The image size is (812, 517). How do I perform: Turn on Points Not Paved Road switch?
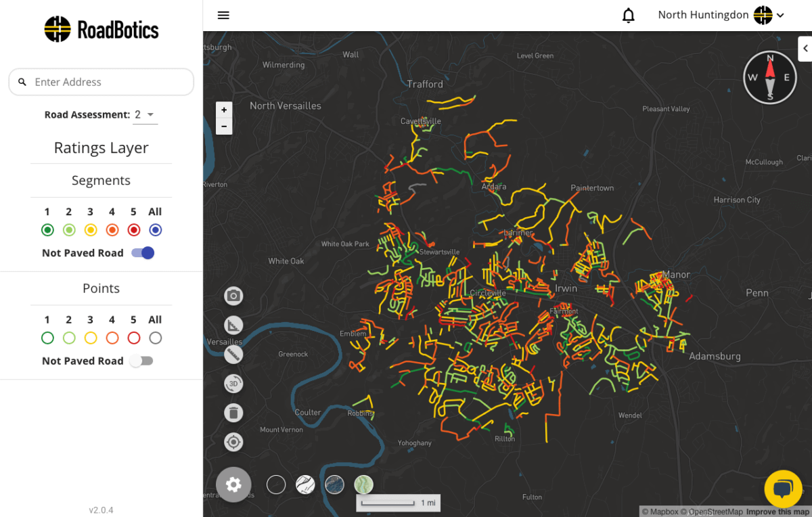[141, 361]
